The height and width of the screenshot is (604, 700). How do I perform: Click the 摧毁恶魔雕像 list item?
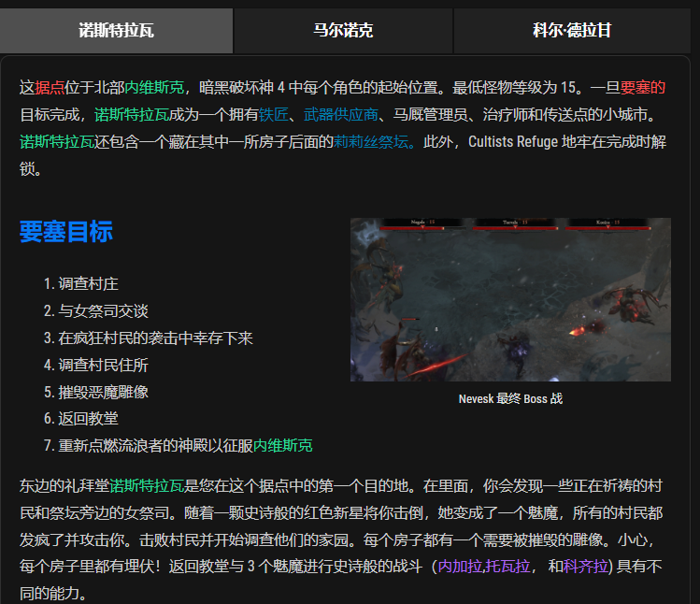(104, 392)
